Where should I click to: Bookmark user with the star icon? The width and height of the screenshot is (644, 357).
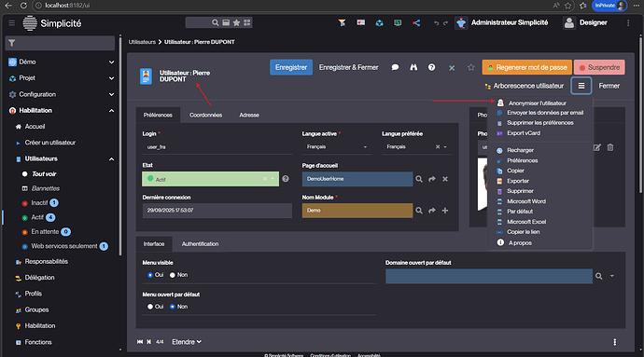click(x=471, y=67)
